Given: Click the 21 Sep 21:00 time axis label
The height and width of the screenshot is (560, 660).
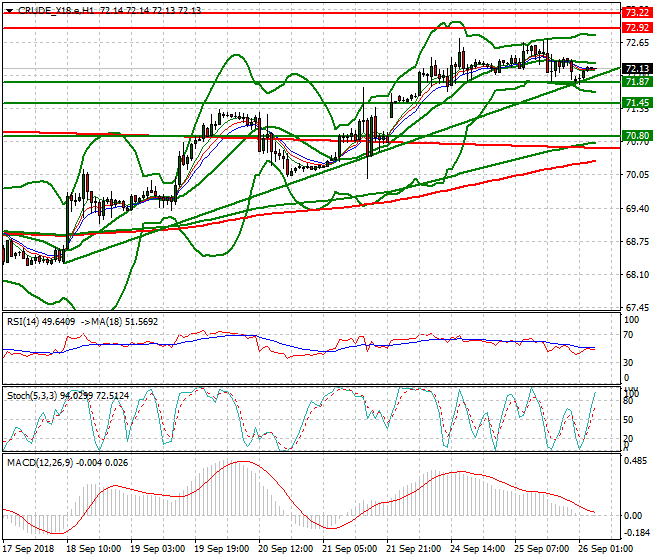Looking at the screenshot, I should [x=414, y=549].
